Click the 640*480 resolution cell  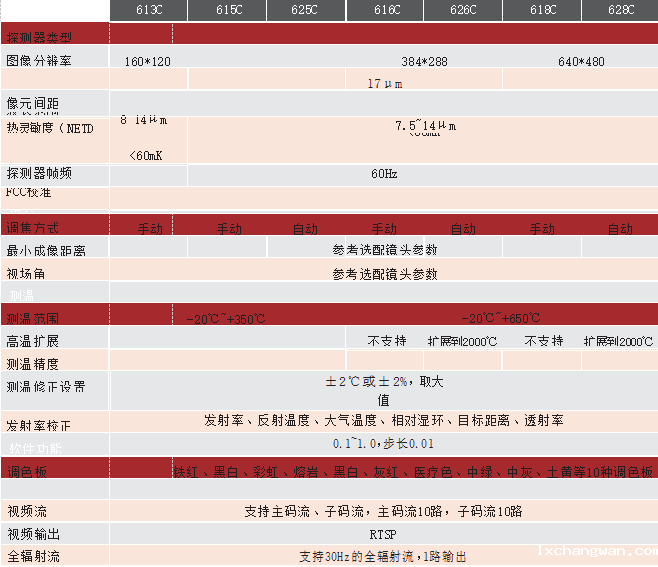pyautogui.click(x=581, y=62)
